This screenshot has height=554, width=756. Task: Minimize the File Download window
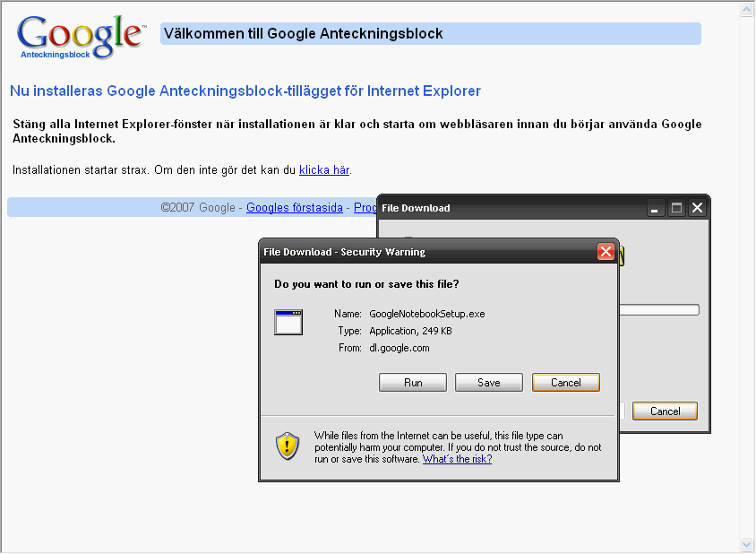pos(656,208)
